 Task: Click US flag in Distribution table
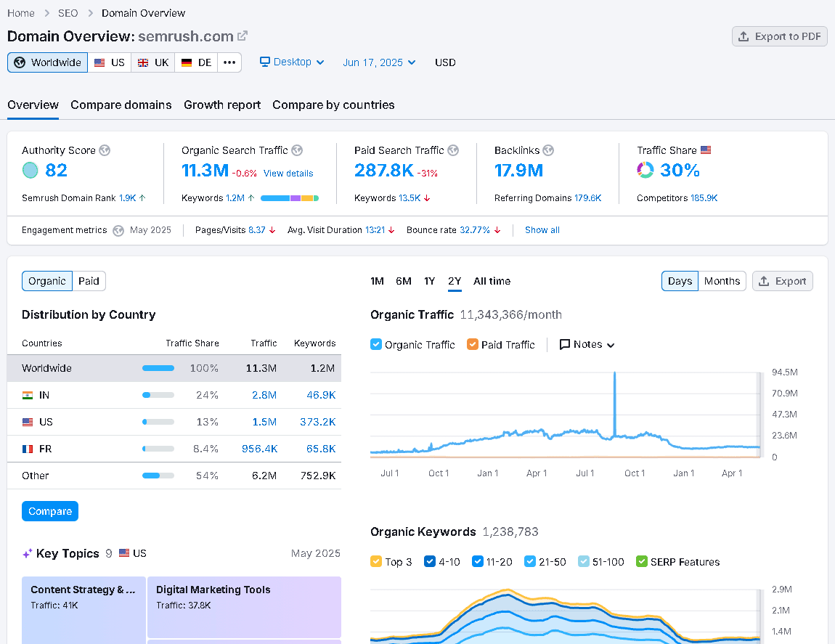pyautogui.click(x=27, y=422)
